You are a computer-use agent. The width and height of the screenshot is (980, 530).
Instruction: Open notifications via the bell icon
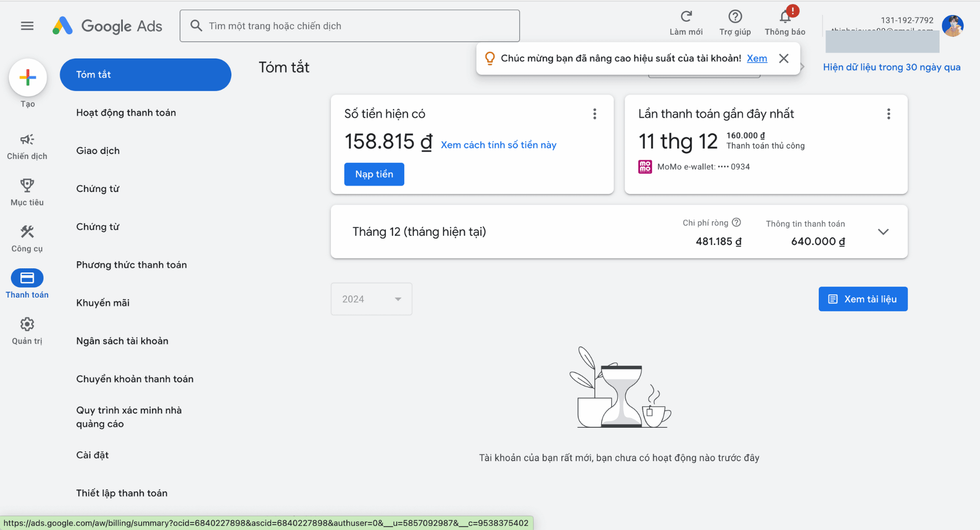[785, 17]
